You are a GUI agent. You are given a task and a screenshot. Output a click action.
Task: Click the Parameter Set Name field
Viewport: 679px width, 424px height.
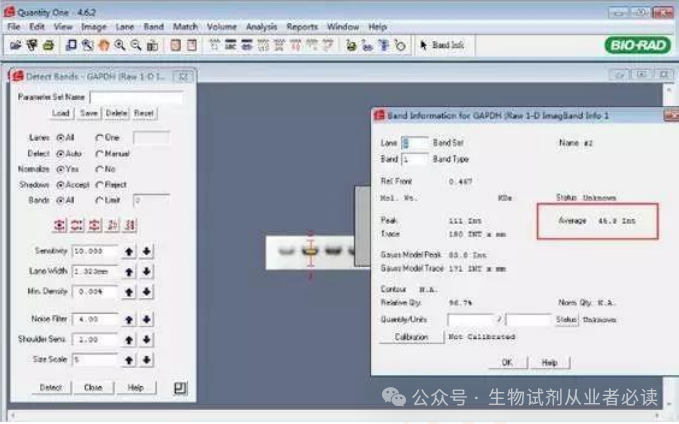pyautogui.click(x=136, y=98)
